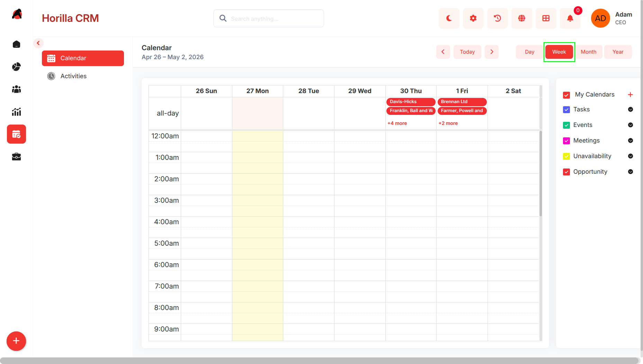The width and height of the screenshot is (643, 364).
Task: Open Events color picker dot
Action: coord(631,125)
